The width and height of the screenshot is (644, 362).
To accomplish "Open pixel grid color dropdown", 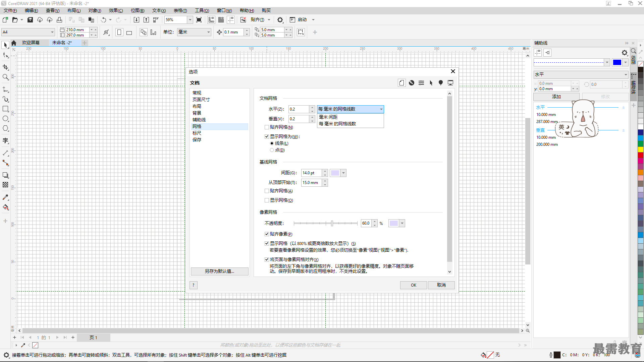I will coord(402,223).
